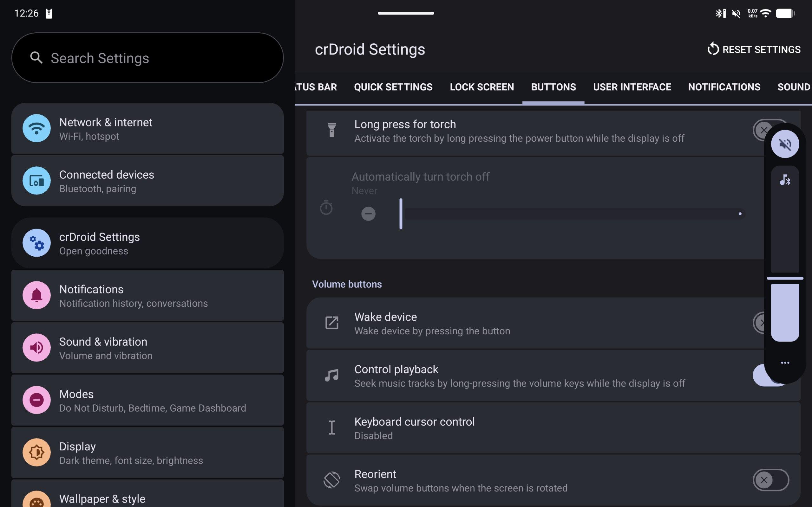Switch to the Quick Settings tab

click(x=393, y=87)
